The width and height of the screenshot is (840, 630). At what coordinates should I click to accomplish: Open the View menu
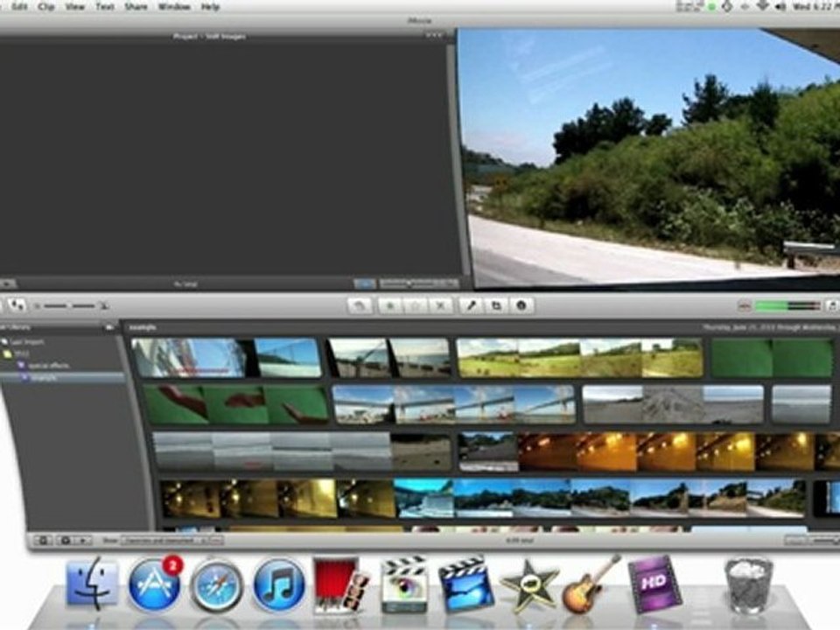point(75,7)
